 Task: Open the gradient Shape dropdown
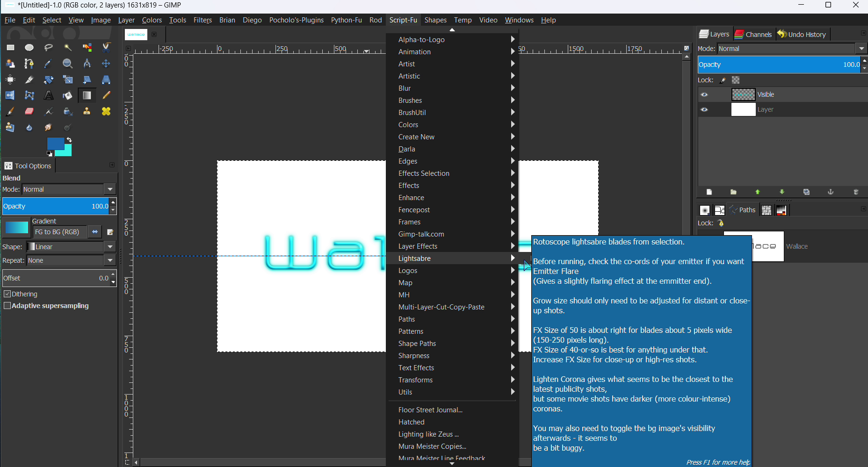pos(71,247)
